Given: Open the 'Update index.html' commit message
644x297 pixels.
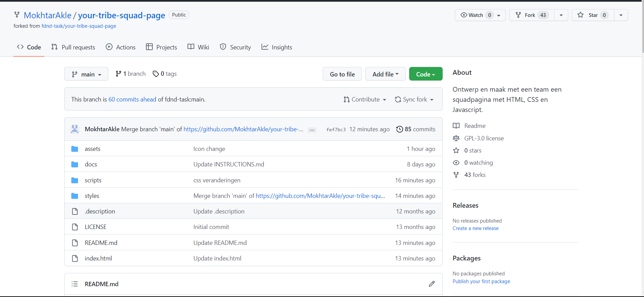Looking at the screenshot, I should [217, 258].
